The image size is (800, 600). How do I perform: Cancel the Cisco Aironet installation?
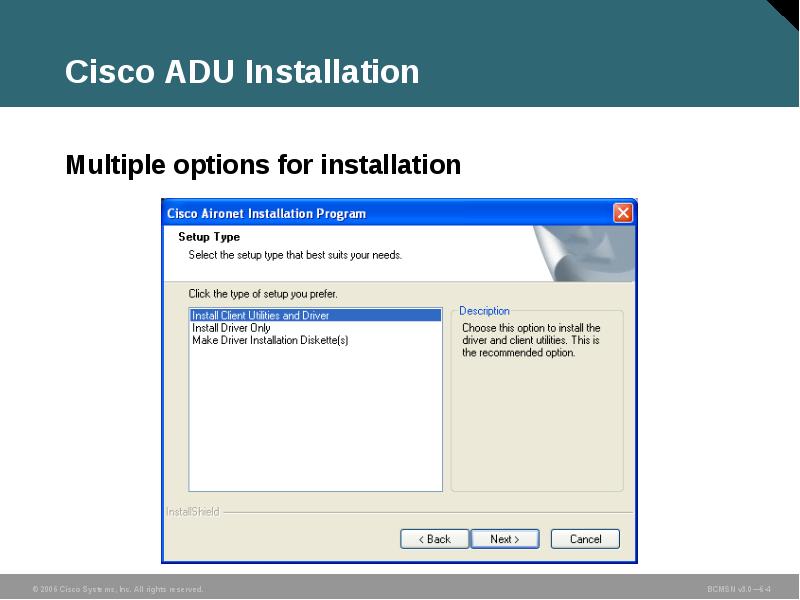(585, 538)
